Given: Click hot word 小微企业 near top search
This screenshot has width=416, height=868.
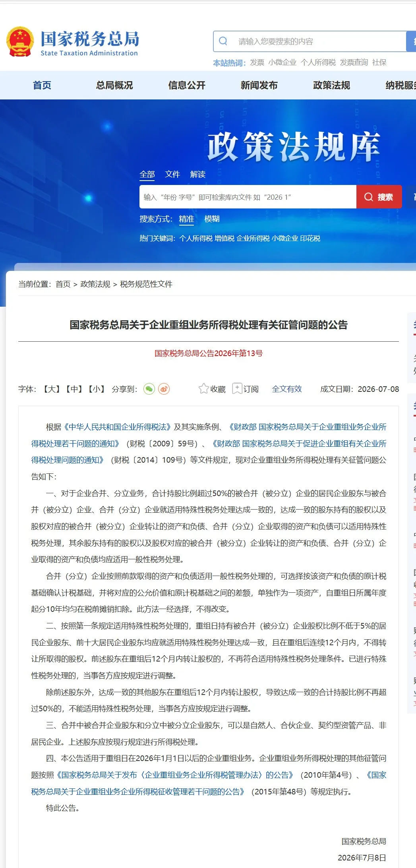Looking at the screenshot, I should click(x=282, y=62).
